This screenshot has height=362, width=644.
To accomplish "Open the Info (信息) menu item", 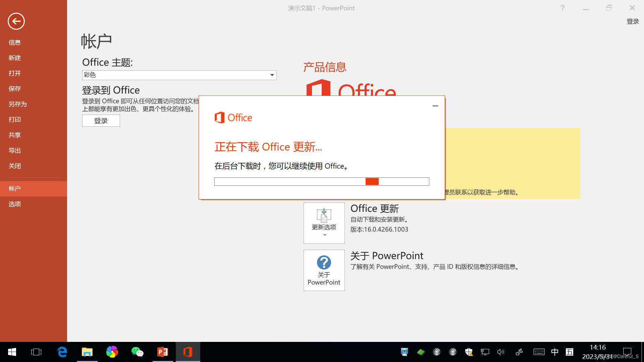I will [15, 43].
